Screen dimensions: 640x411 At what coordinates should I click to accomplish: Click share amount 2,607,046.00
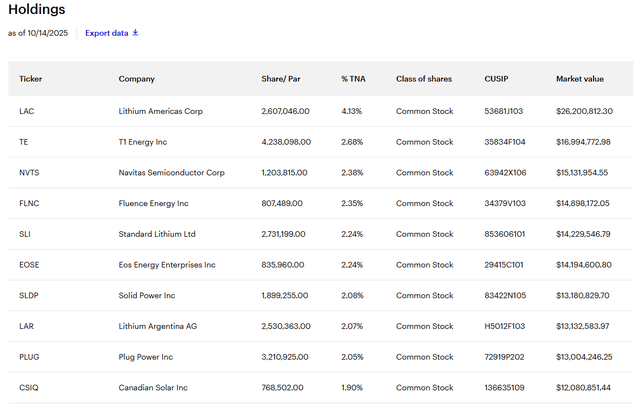286,111
